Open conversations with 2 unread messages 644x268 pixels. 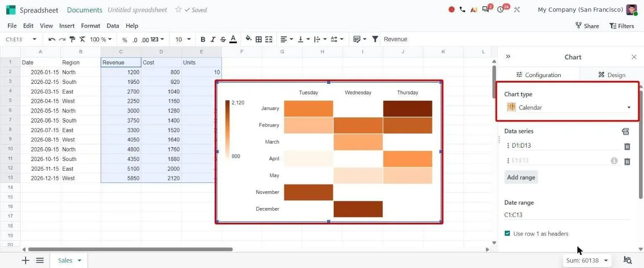click(x=486, y=9)
